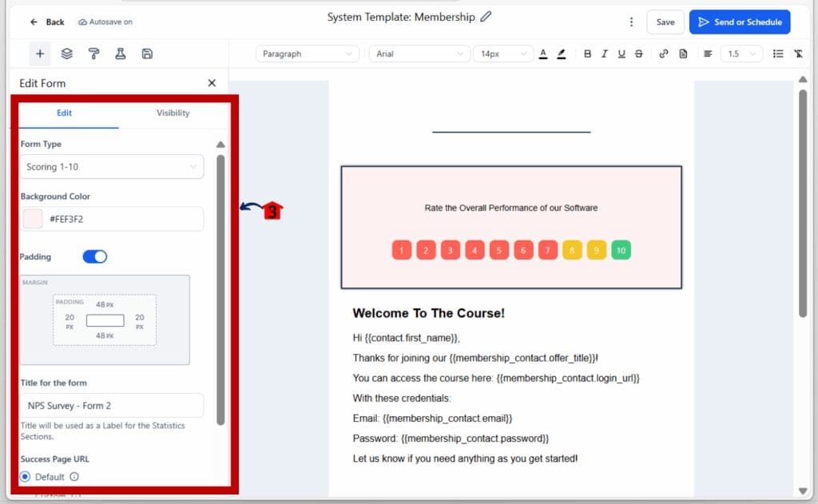
Task: Click score button 5 in survey
Action: pyautogui.click(x=499, y=251)
